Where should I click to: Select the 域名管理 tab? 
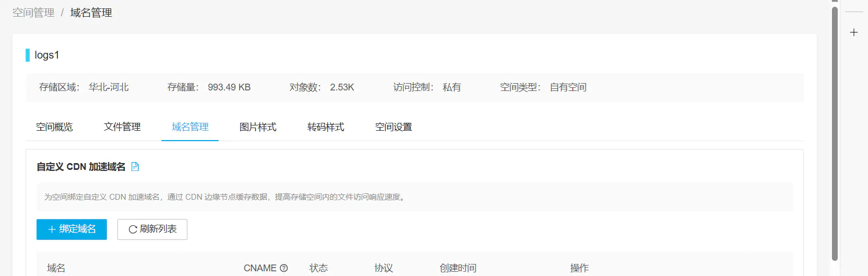(190, 127)
